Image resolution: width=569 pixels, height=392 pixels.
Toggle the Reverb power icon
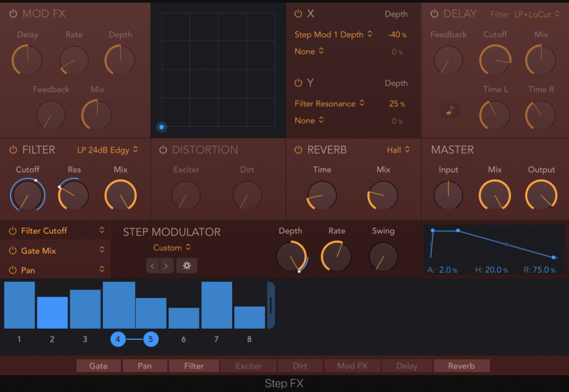[x=298, y=150]
